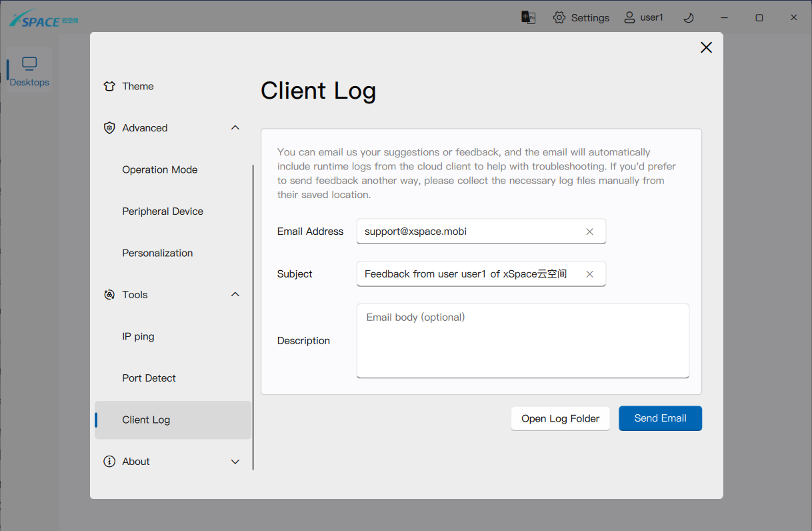Select the Theme shirt icon item
812x531 pixels.
pyautogui.click(x=109, y=86)
